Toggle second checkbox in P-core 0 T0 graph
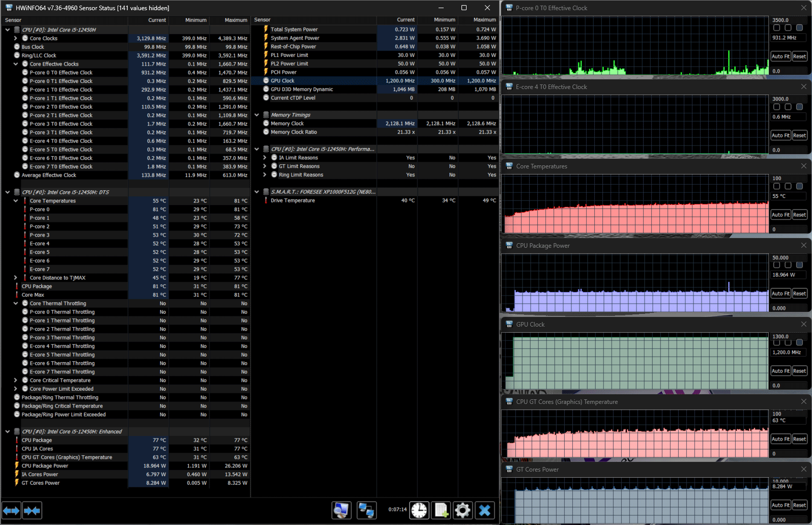 click(x=788, y=27)
